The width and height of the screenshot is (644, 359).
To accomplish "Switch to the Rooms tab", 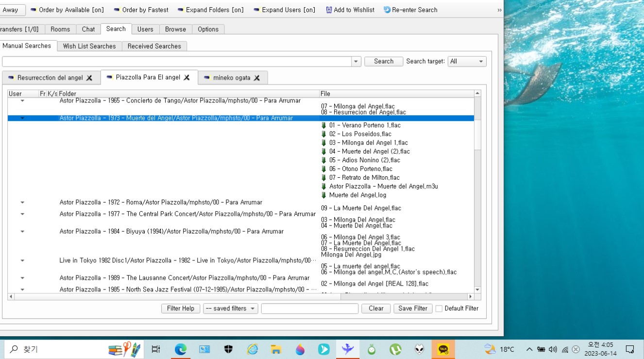I will point(60,29).
